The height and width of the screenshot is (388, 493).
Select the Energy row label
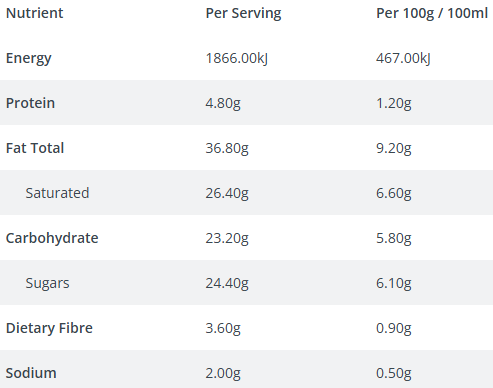(29, 59)
